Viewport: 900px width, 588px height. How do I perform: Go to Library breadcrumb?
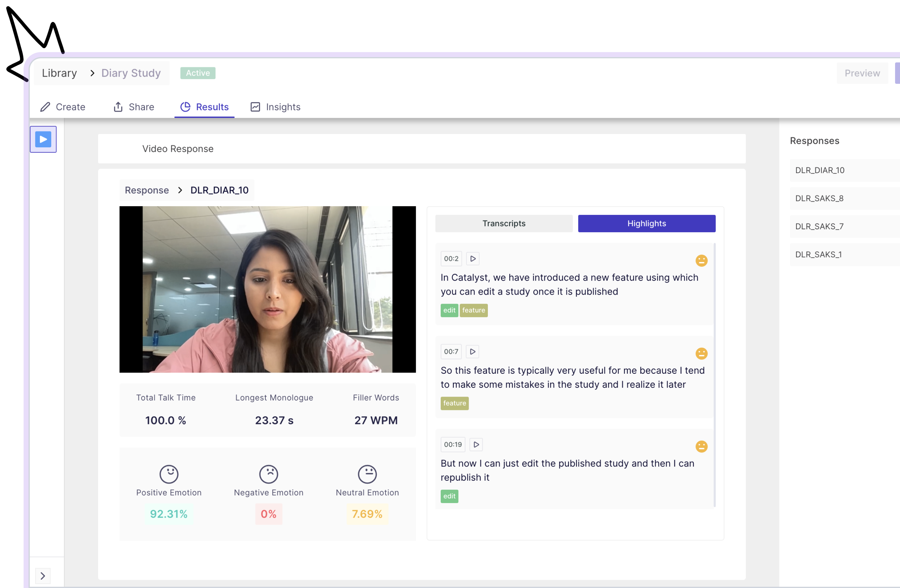pos(59,73)
